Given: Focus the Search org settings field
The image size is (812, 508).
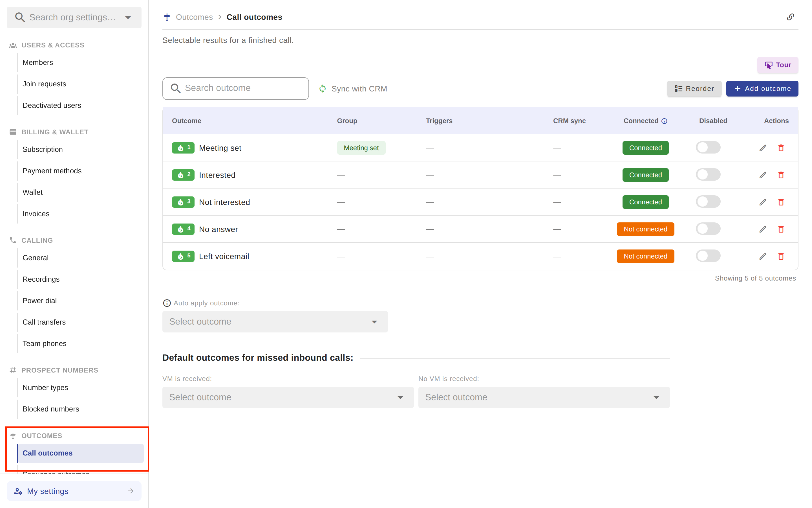Looking at the screenshot, I should pos(74,17).
